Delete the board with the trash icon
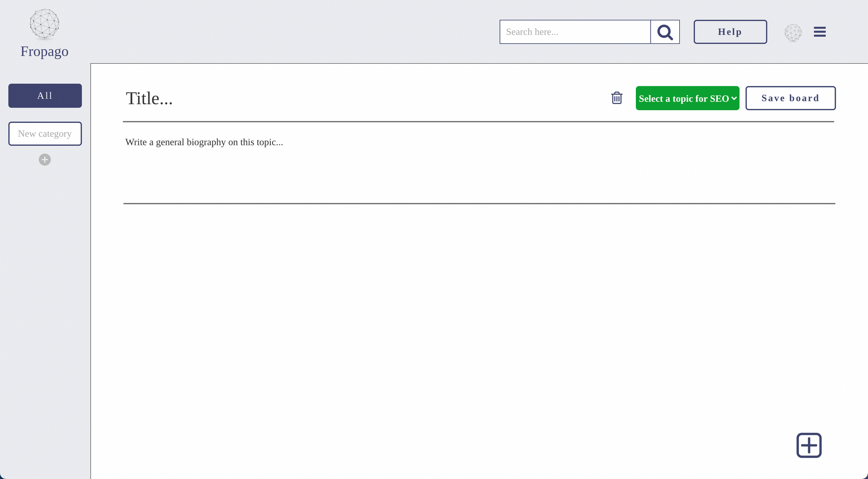The height and width of the screenshot is (479, 868). 617,98
